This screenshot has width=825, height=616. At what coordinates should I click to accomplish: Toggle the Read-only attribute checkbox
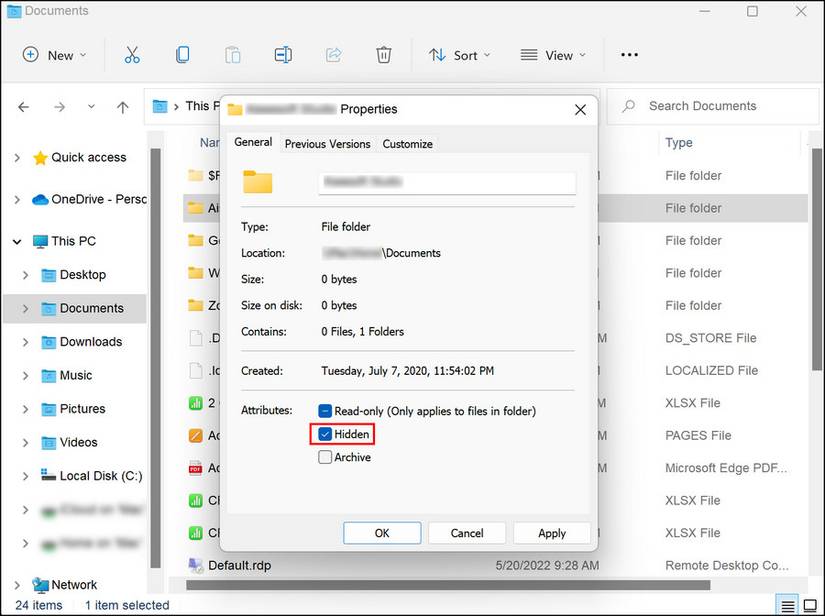325,411
